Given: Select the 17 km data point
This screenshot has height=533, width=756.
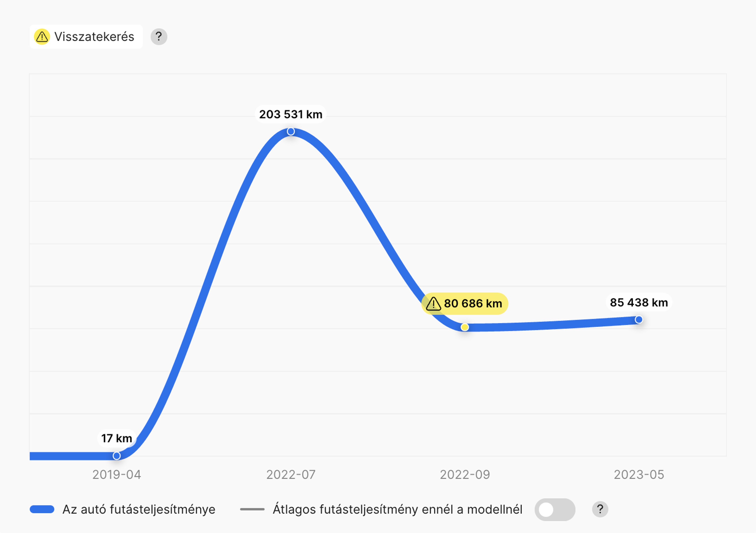Looking at the screenshot, I should (117, 456).
